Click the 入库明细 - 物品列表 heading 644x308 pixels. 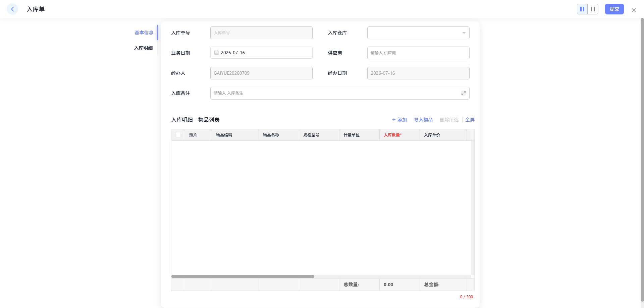pos(195,120)
